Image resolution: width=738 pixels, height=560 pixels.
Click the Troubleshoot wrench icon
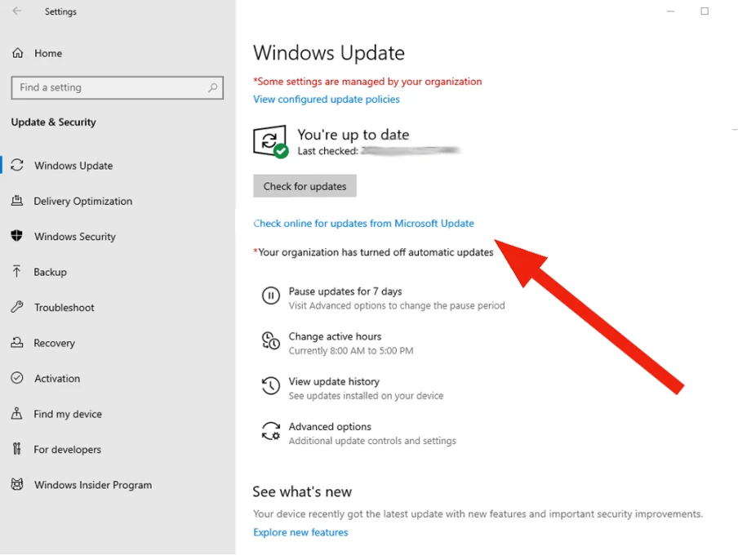(x=17, y=307)
